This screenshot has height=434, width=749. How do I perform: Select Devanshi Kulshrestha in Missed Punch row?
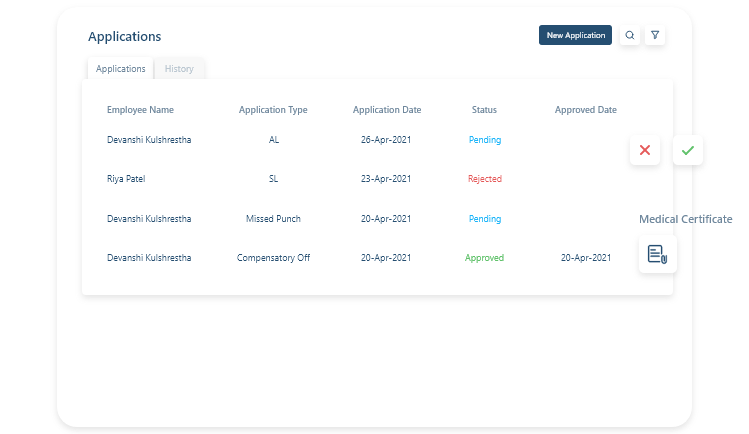coord(149,219)
